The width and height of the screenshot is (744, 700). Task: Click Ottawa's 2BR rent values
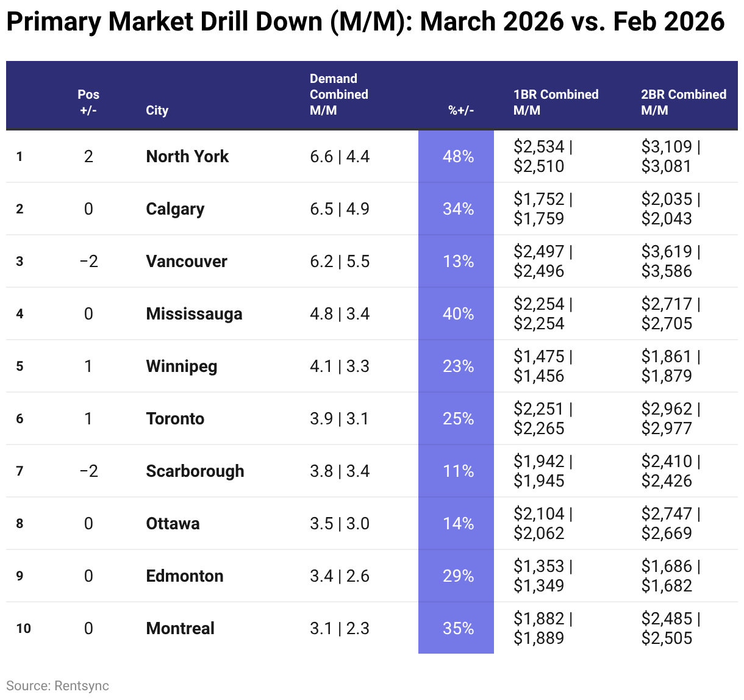(x=670, y=524)
